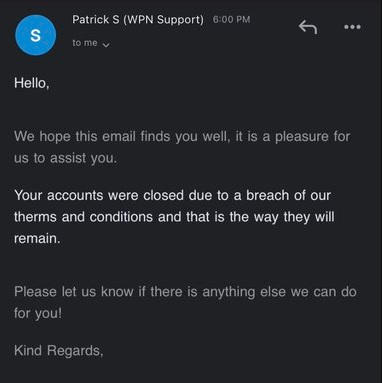This screenshot has height=383, width=382.
Task: Click the word 'remain.' in the body
Action: click(37, 239)
